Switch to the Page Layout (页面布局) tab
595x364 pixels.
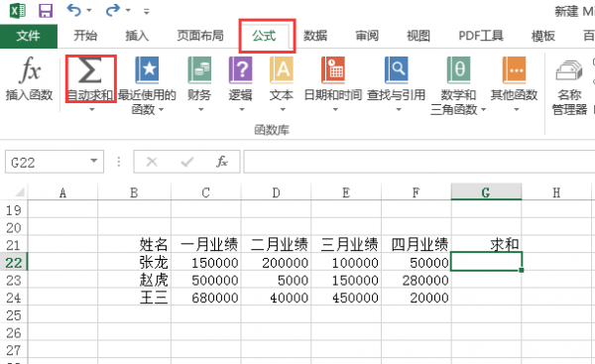pos(200,36)
